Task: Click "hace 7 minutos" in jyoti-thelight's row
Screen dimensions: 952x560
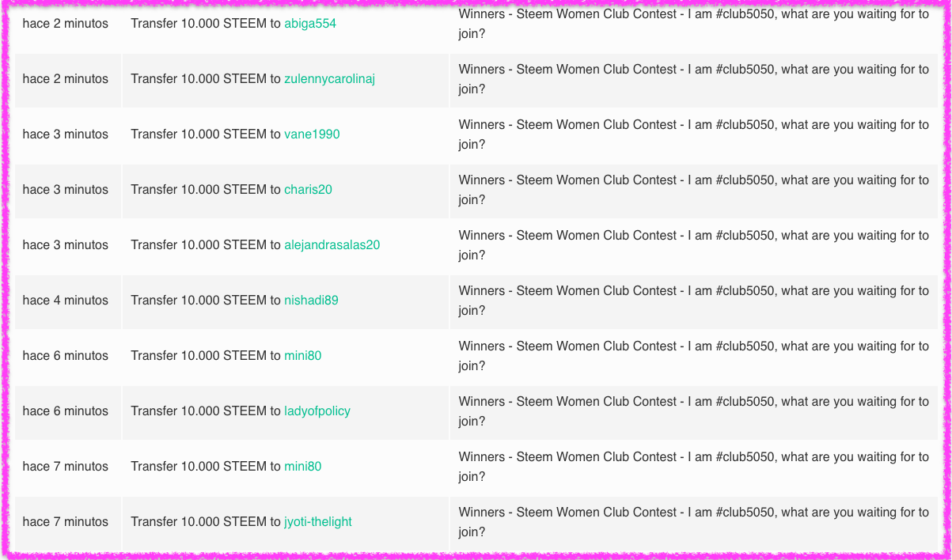Action: coord(66,522)
